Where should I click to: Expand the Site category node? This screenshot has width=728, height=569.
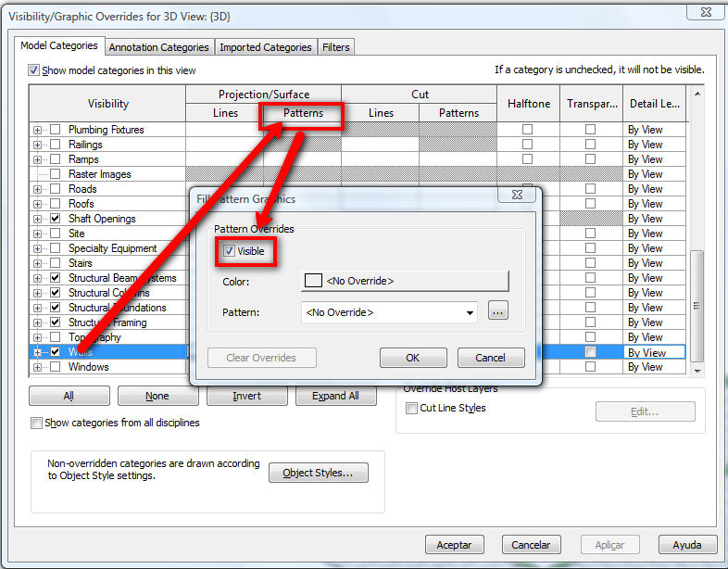(x=38, y=234)
